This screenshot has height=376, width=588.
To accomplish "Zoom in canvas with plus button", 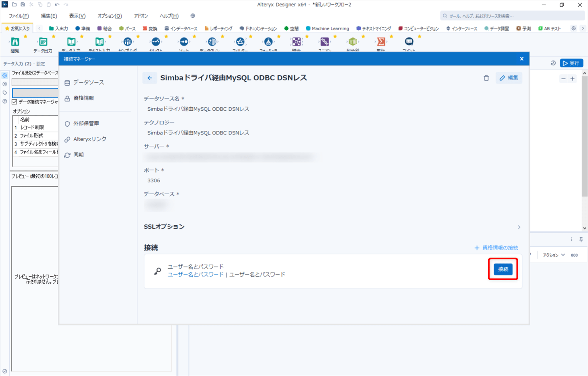I will [x=572, y=79].
